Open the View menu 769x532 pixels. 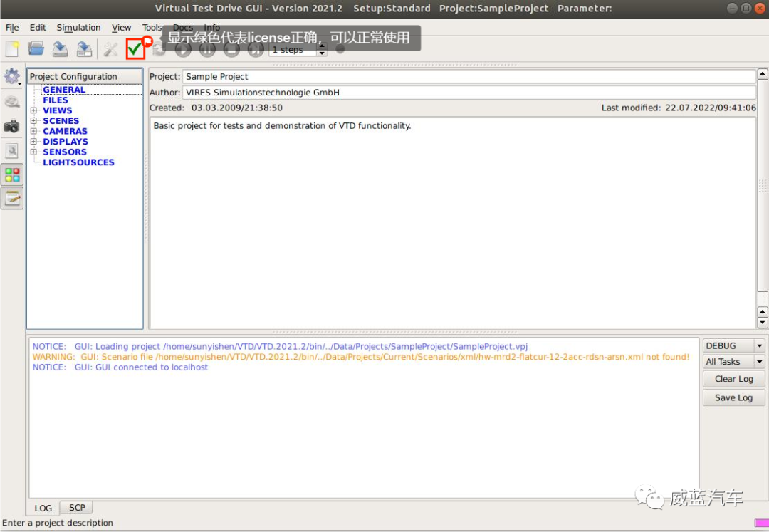tap(121, 28)
